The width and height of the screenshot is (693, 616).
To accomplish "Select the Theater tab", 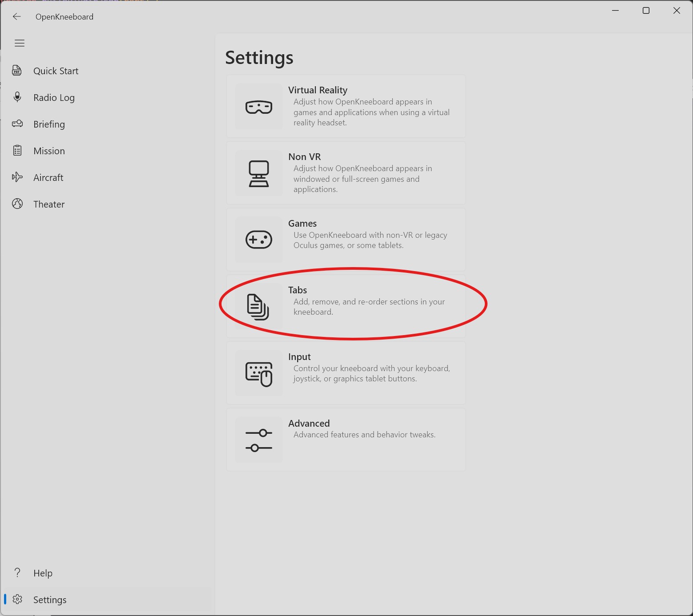I will coord(108,204).
